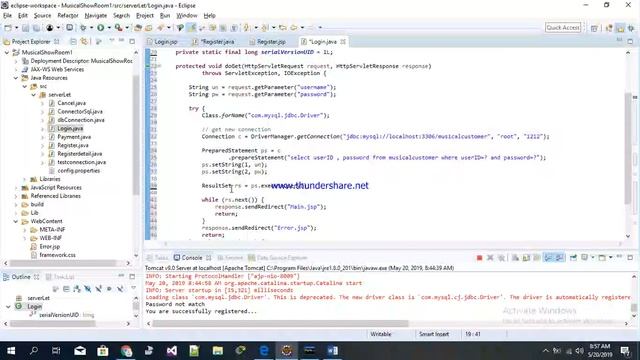This screenshot has width=640, height=360.
Task: Open Microsoft Edge from the taskbar
Action: 264,350
